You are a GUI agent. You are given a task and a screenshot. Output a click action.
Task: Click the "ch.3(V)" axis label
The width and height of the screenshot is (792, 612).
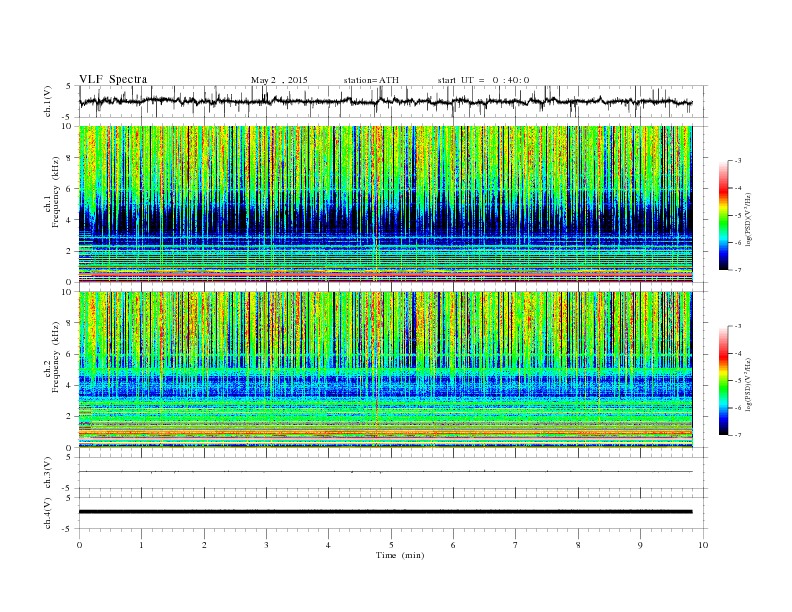tap(48, 473)
